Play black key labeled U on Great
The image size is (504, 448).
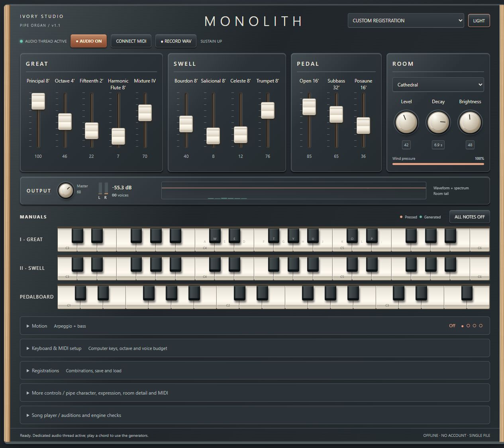(313, 235)
